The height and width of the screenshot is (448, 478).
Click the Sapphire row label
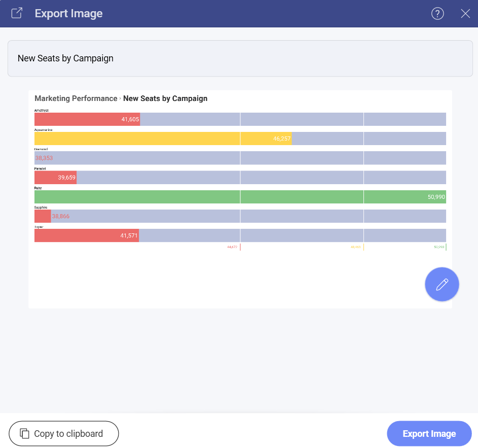tap(41, 208)
